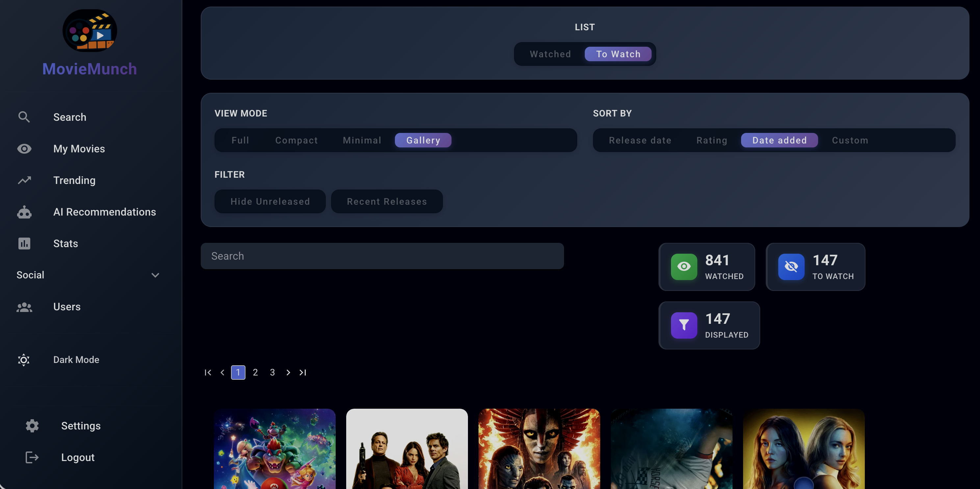Viewport: 980px width, 489px height.
Task: Enable the Hide Unreleased filter
Action: coord(270,201)
